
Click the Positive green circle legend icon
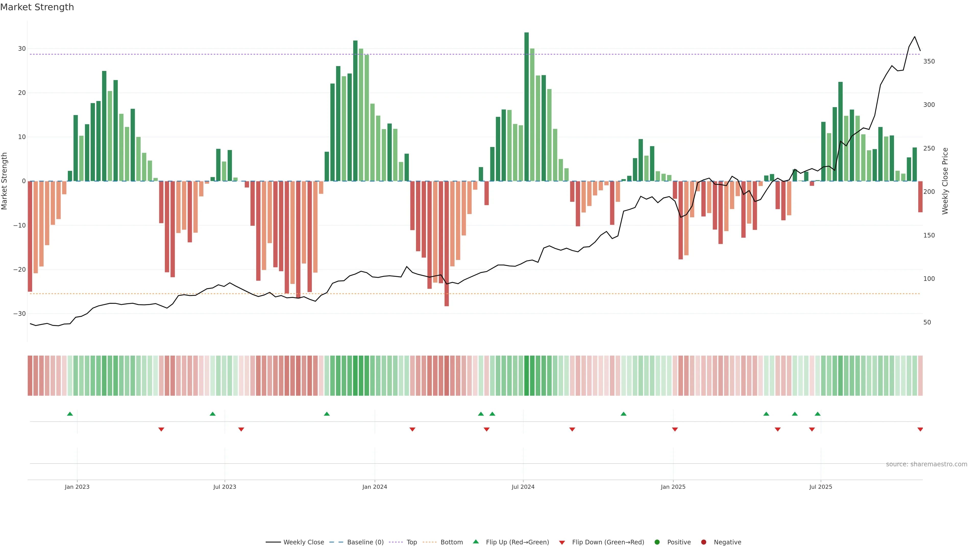[657, 542]
